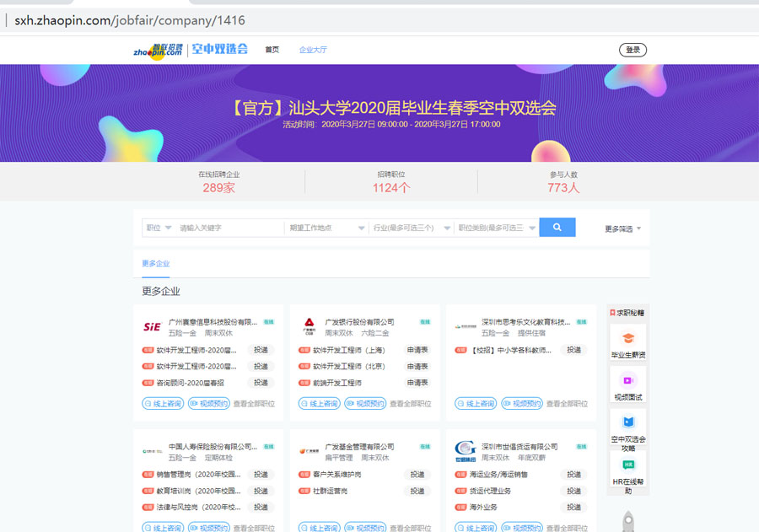Open 广发基金管理有限公司 company name
The image size is (759, 532).
tap(359, 447)
